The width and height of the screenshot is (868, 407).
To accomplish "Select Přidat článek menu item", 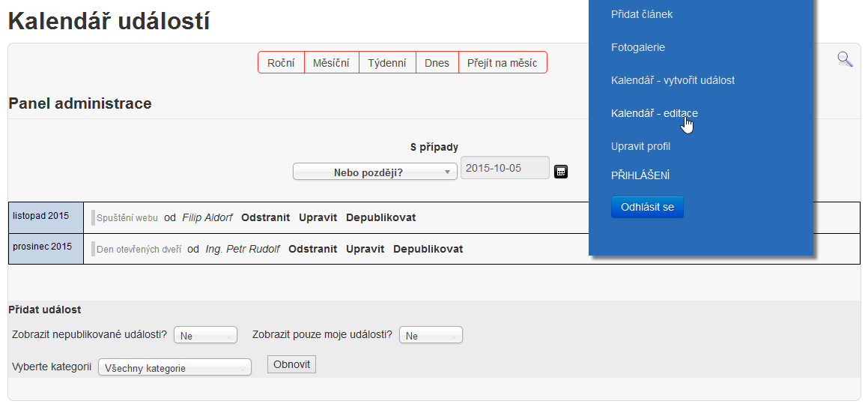I will pos(642,14).
